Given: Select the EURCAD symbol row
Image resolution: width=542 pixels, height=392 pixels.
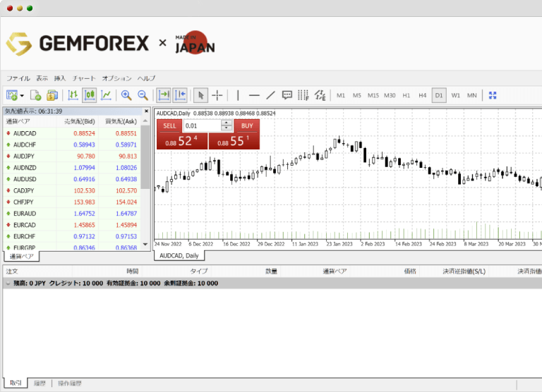Looking at the screenshot, I should (x=72, y=225).
